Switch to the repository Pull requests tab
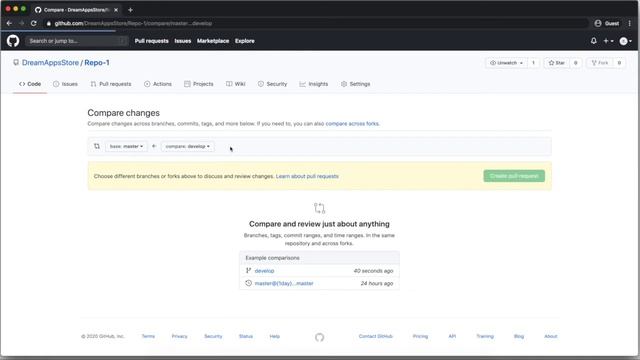 111,84
